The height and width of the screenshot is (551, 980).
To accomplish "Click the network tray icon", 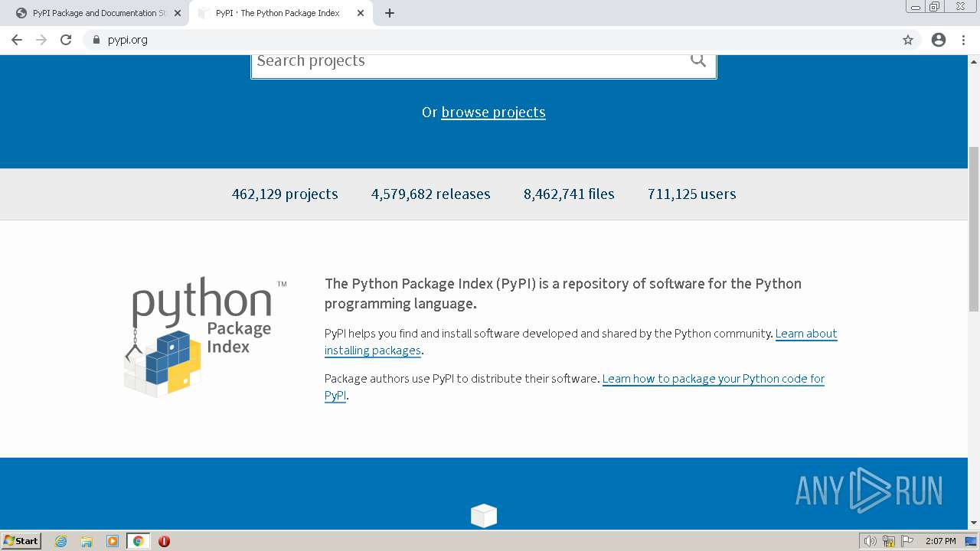I will coord(889,541).
